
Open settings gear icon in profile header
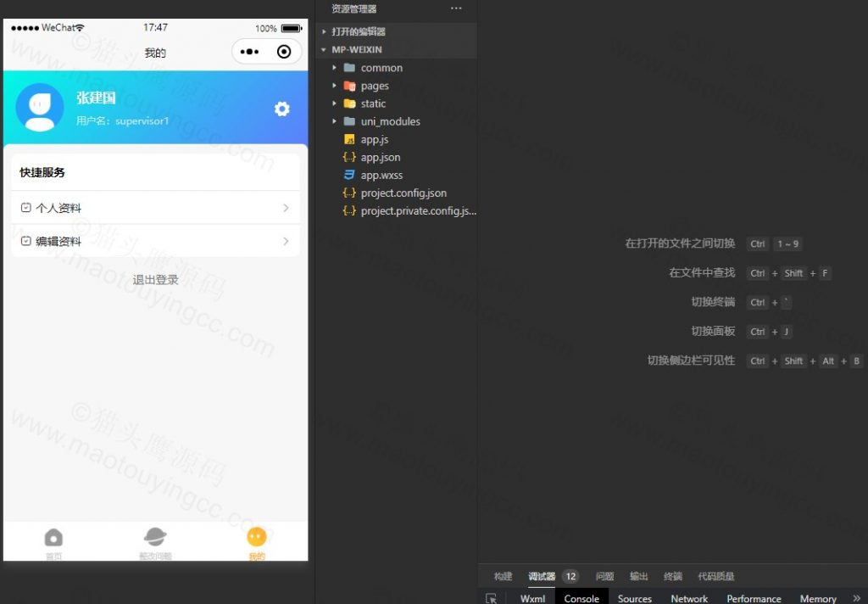(x=281, y=109)
